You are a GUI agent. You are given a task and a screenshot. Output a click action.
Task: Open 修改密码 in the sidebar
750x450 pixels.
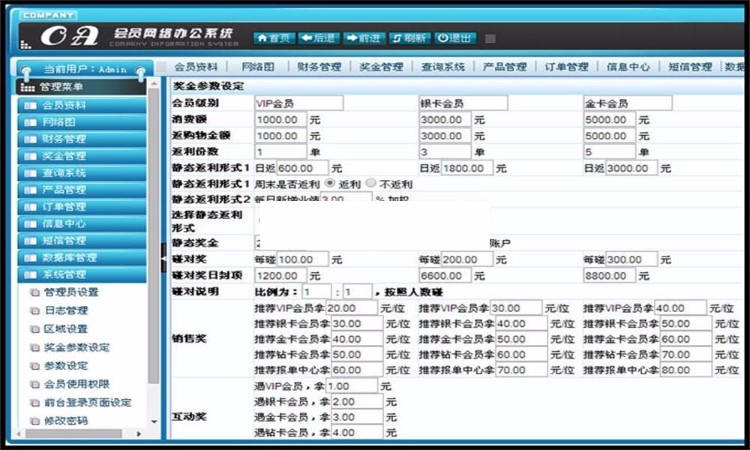[66, 421]
